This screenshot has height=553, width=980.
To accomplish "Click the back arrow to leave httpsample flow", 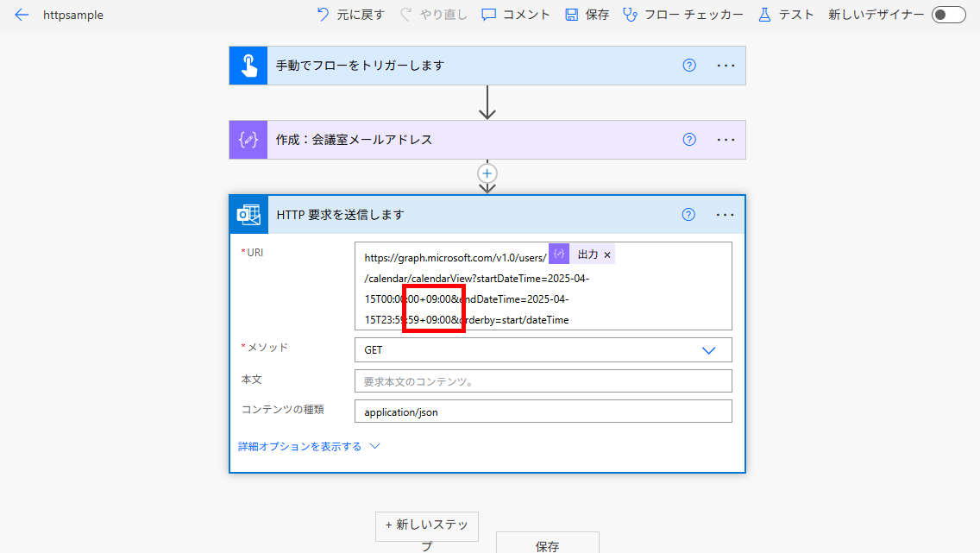I will point(21,14).
